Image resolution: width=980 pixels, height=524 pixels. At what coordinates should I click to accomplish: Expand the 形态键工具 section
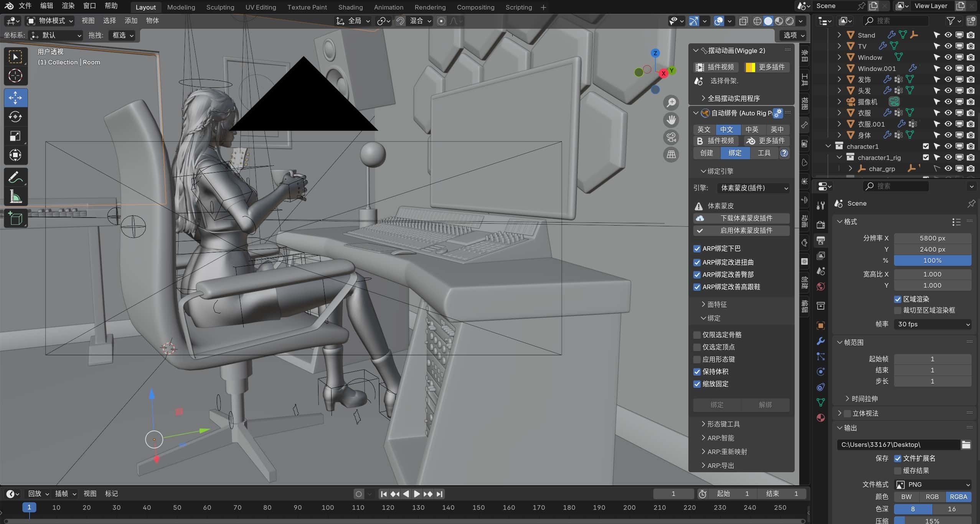[723, 424]
